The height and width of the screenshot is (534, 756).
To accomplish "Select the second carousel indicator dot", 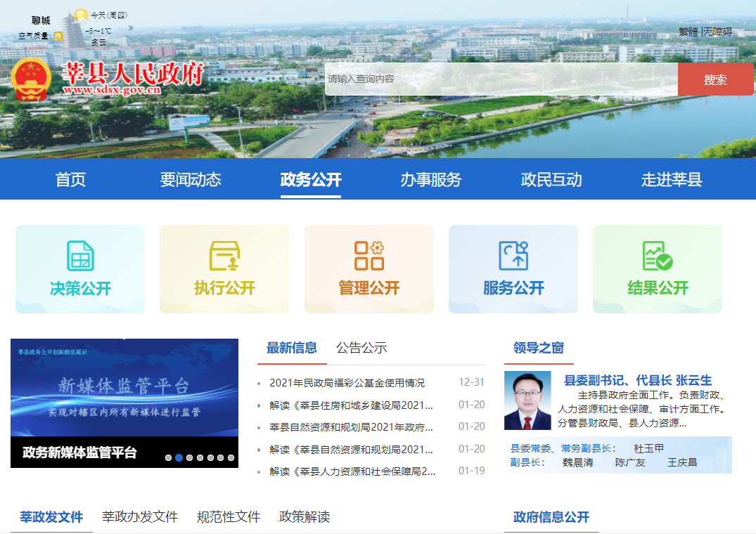I will (179, 457).
